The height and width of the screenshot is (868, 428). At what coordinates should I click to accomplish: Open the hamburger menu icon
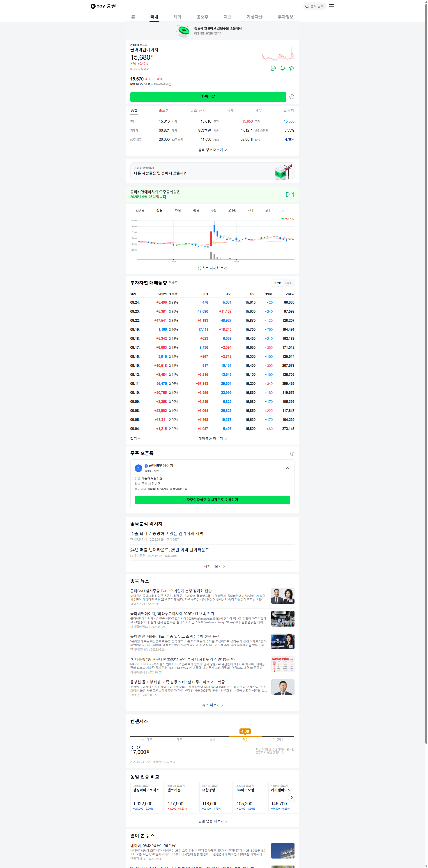[331, 6]
